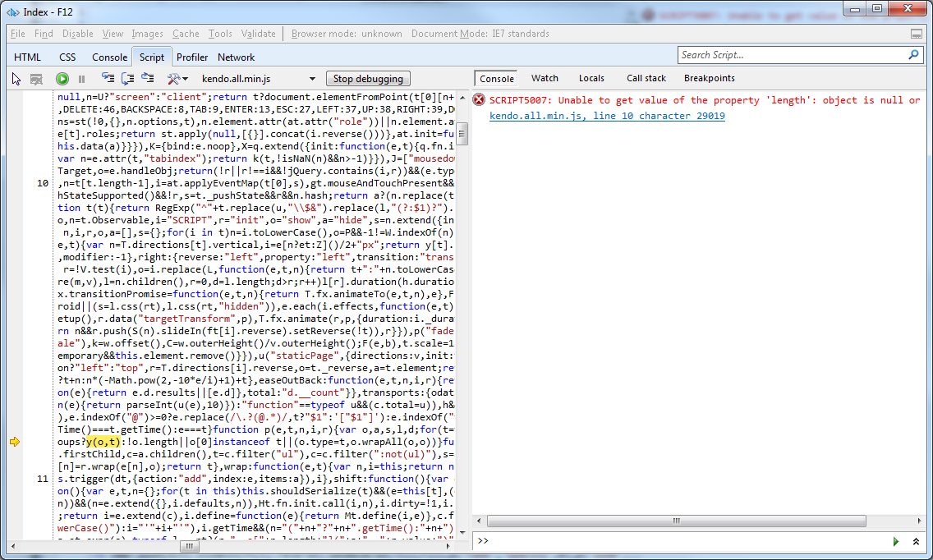Click console pane scroll left arrow
Screen dimensions: 933x560
point(479,521)
